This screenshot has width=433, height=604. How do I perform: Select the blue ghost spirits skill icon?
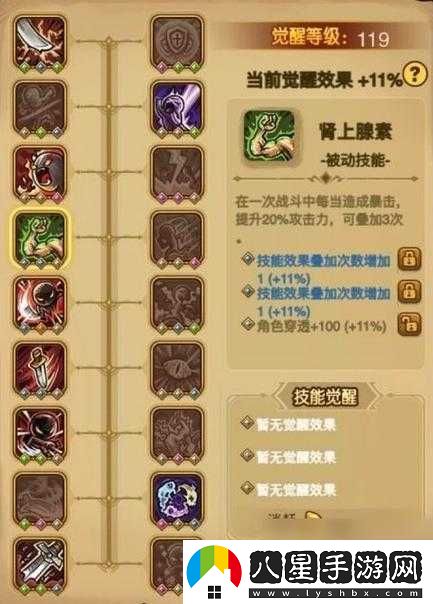point(177,500)
